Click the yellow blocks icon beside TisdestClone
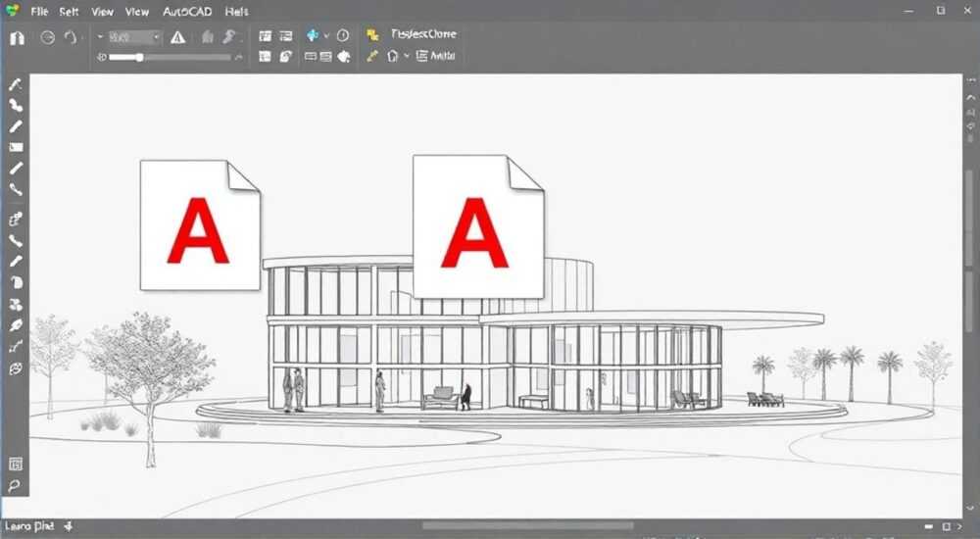Image resolution: width=980 pixels, height=539 pixels. pyautogui.click(x=373, y=34)
